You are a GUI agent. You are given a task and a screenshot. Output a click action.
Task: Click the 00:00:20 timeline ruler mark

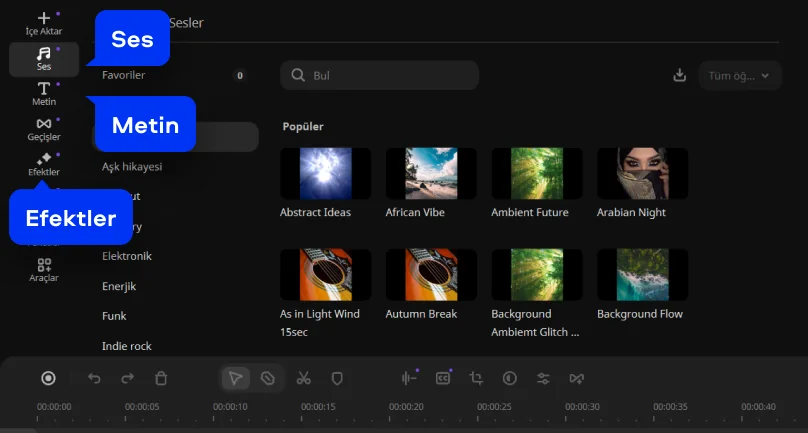pos(406,407)
